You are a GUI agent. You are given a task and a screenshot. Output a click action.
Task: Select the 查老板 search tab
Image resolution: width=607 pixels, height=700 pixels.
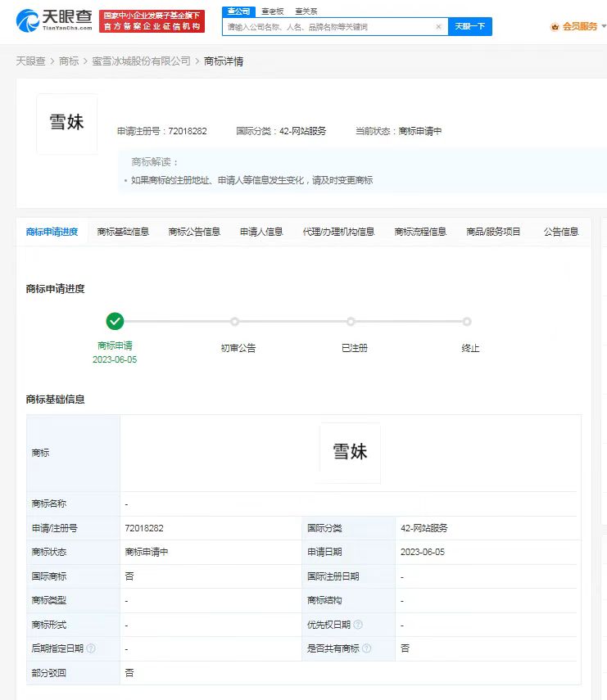click(273, 11)
